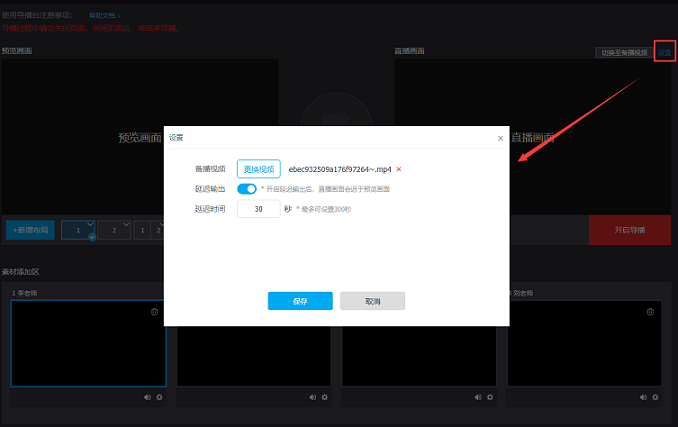Click info icon on 刘老师 thumbnail
The height and width of the screenshot is (427, 678).
coord(650,312)
